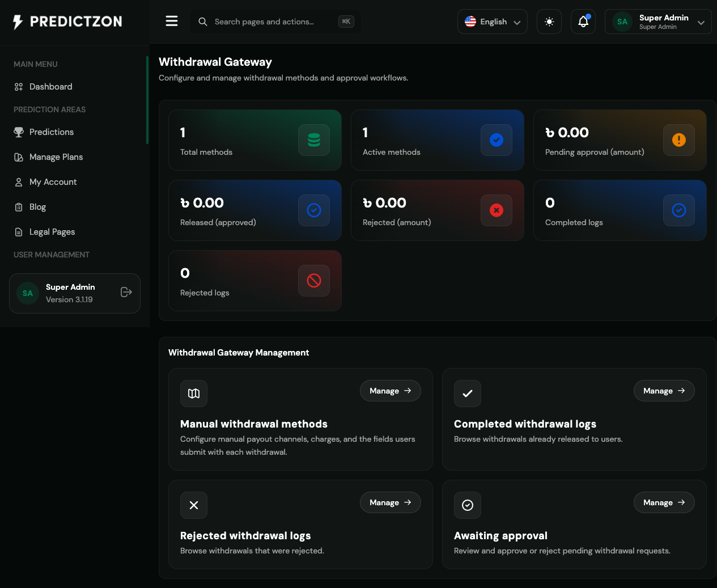Click the Manual withdrawal methods map icon
The width and height of the screenshot is (717, 588).
tap(194, 394)
